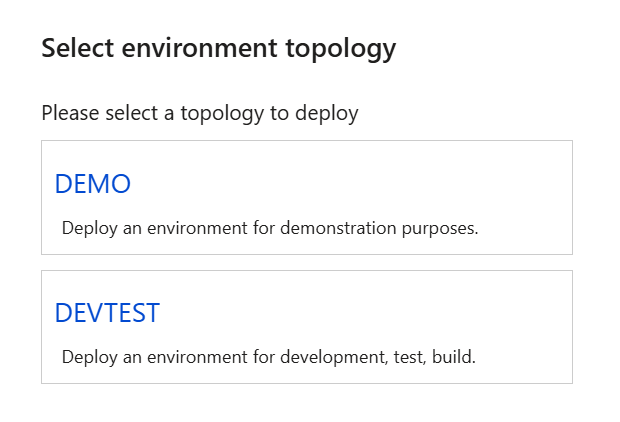The image size is (620, 422).
Task: Pick the topology for build environments
Action: pyautogui.click(x=307, y=327)
